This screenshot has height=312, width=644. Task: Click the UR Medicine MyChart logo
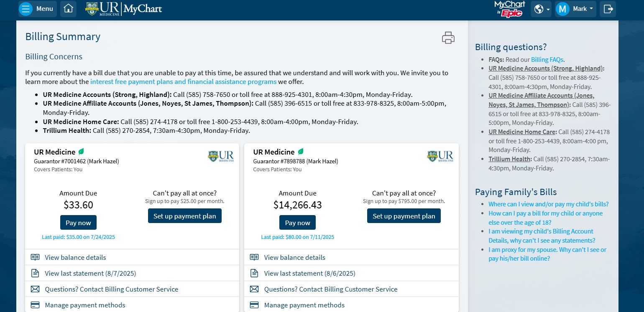point(124,9)
